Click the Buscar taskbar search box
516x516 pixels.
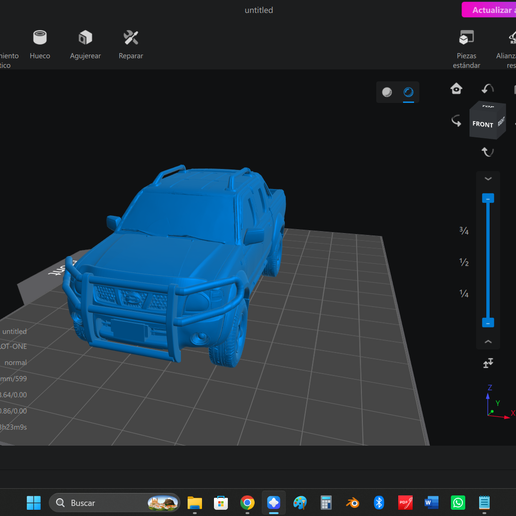click(x=115, y=503)
